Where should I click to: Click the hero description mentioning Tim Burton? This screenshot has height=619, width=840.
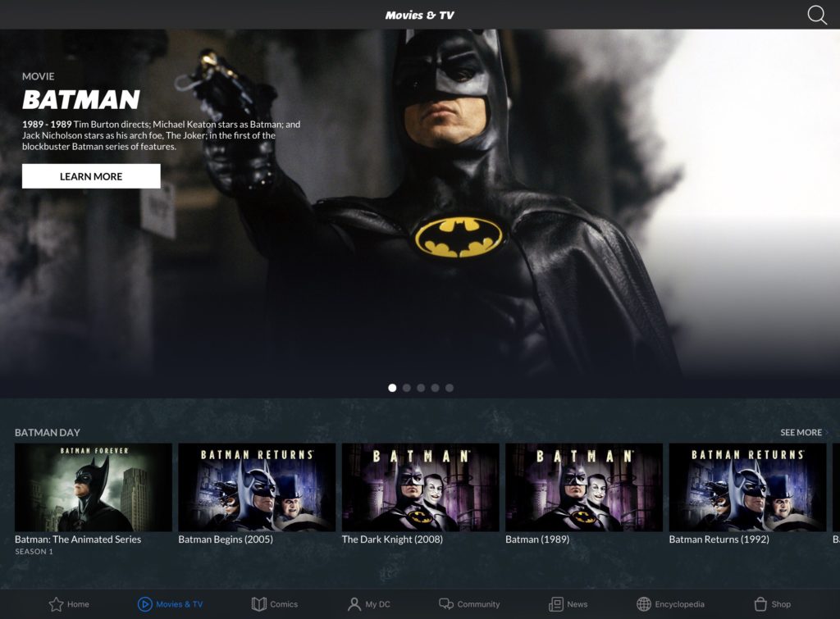[162, 135]
